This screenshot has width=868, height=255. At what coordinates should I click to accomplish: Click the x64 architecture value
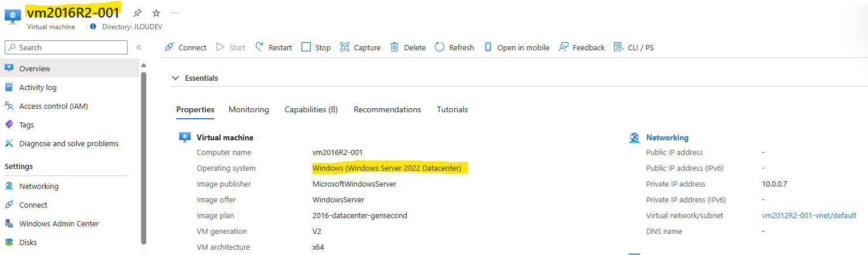click(x=318, y=247)
